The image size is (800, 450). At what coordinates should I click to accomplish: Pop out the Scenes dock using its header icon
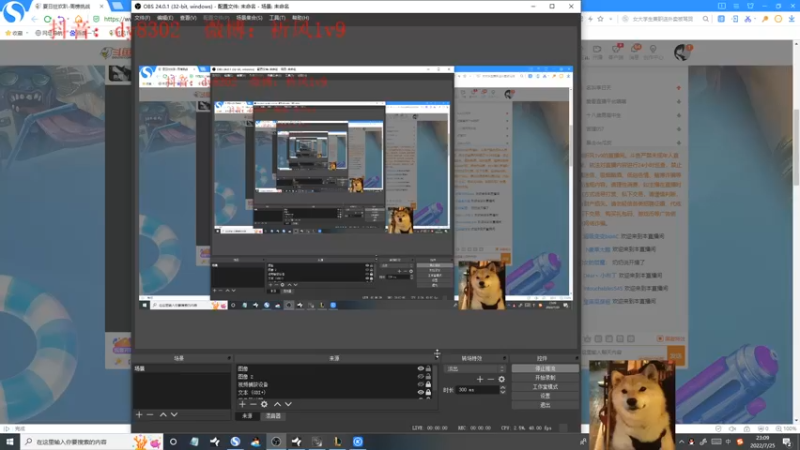[229, 358]
